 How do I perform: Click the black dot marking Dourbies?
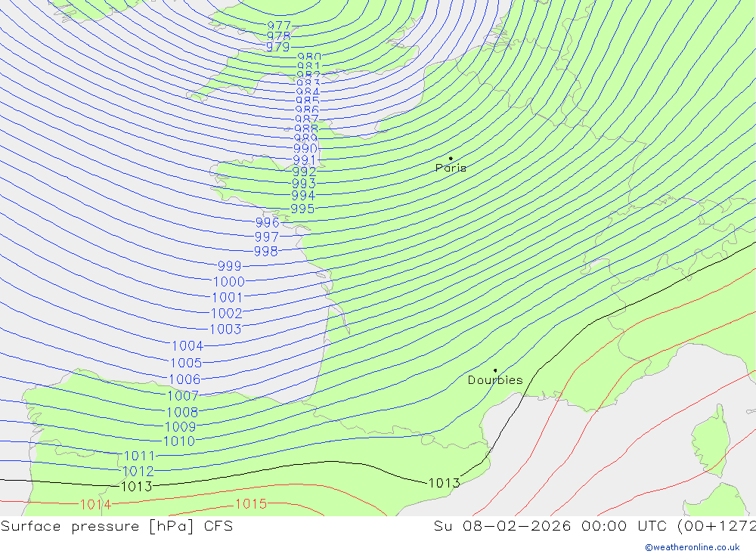(495, 370)
